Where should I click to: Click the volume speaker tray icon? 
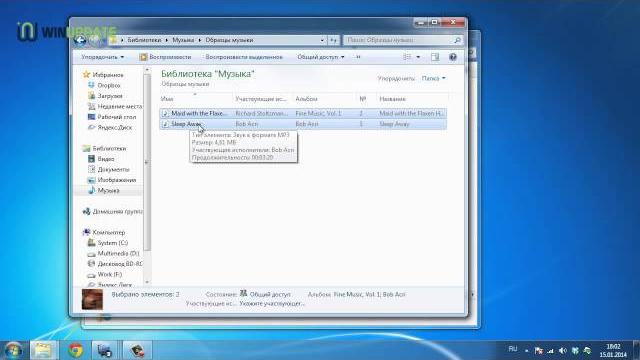coord(563,351)
